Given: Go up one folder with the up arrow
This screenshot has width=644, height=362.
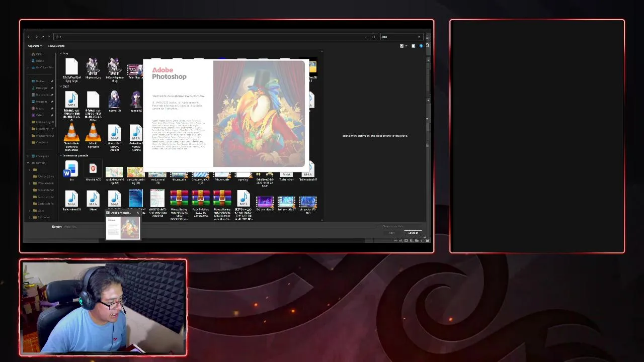Looking at the screenshot, I should (49, 37).
